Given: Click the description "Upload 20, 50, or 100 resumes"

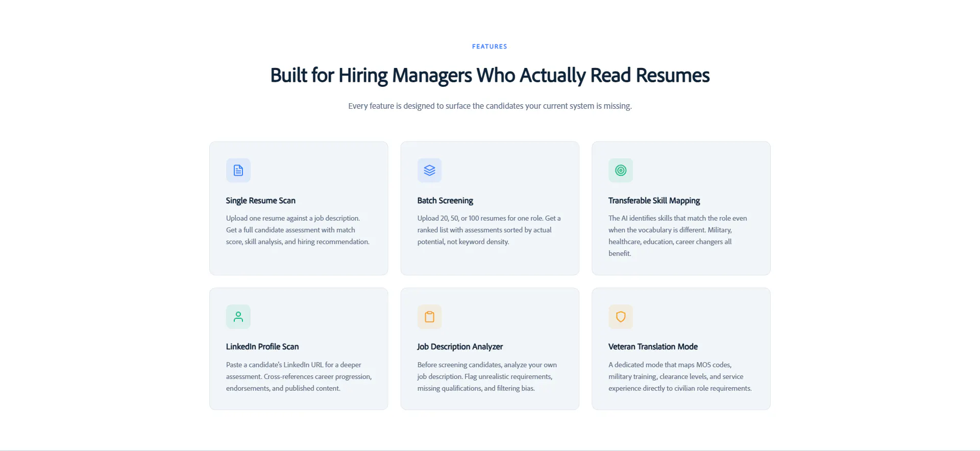Looking at the screenshot, I should click(489, 230).
